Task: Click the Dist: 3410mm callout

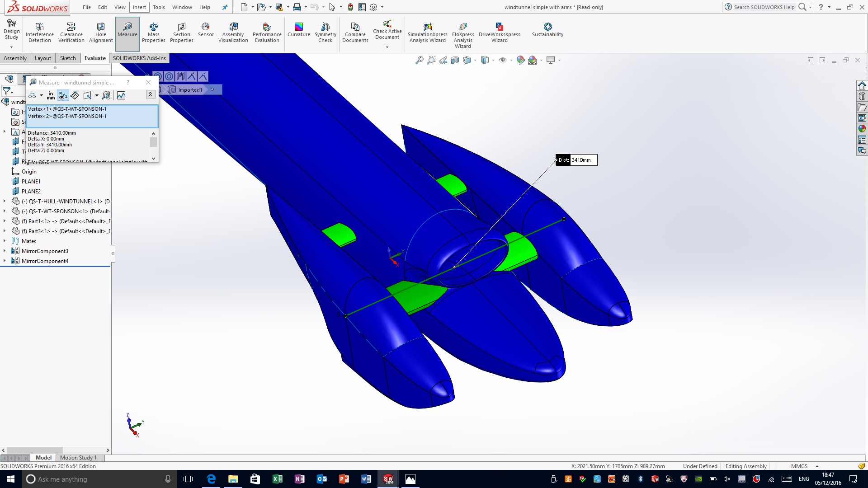Action: pyautogui.click(x=576, y=160)
